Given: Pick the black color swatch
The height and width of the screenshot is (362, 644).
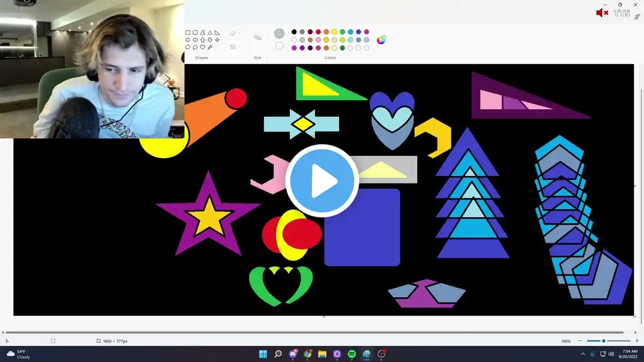Looking at the screenshot, I should tap(294, 32).
